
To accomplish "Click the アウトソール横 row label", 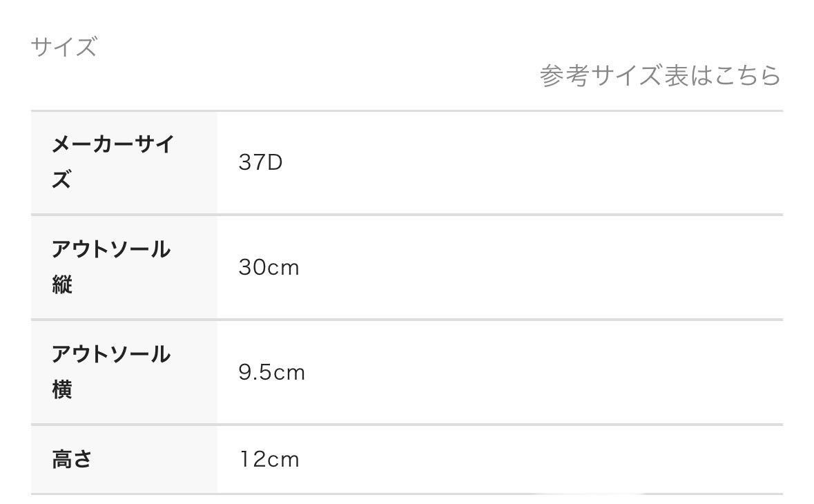I will [x=110, y=372].
